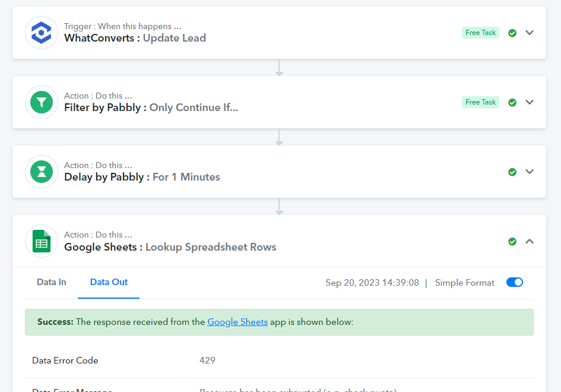Image resolution: width=561 pixels, height=392 pixels.
Task: Click the Free Task badge on Filter step
Action: pos(480,102)
